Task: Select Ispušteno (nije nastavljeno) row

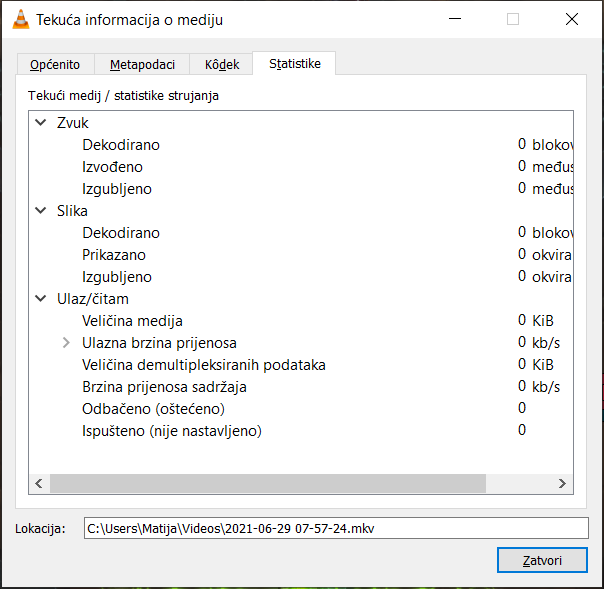Action: point(171,431)
